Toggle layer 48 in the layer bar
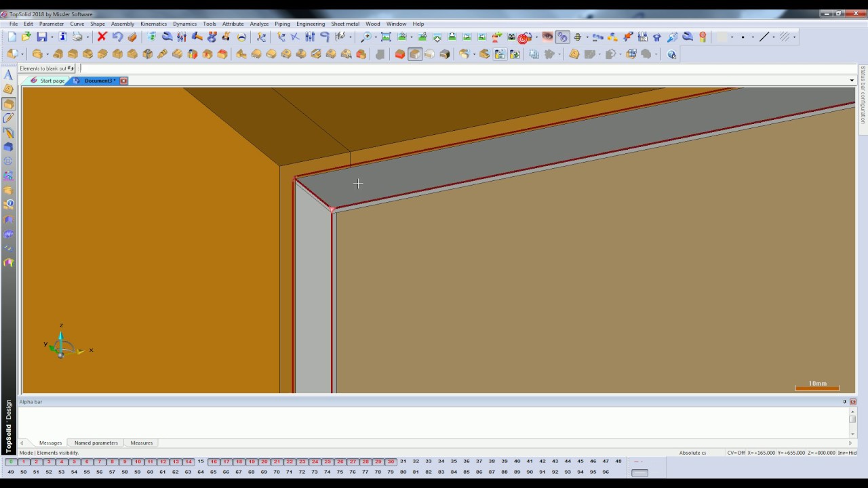 click(618, 462)
